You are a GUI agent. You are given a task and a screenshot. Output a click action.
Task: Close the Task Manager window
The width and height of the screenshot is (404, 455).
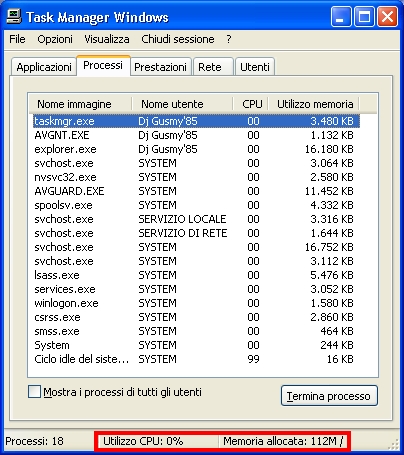[387, 16]
